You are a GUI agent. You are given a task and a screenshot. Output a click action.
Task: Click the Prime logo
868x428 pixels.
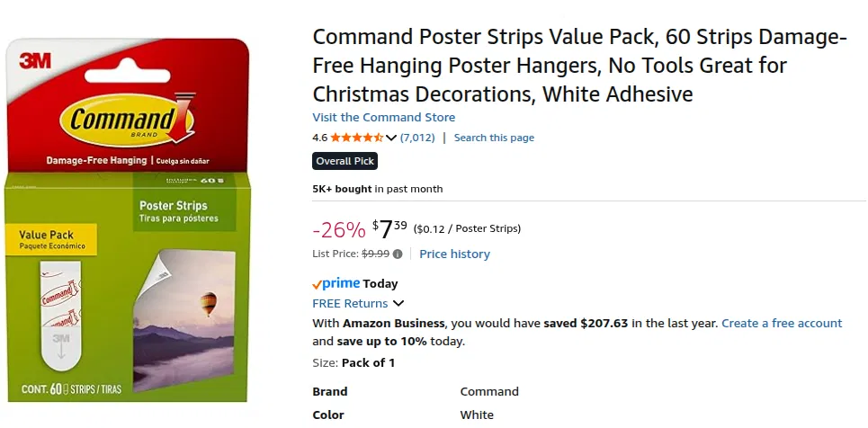coord(336,283)
